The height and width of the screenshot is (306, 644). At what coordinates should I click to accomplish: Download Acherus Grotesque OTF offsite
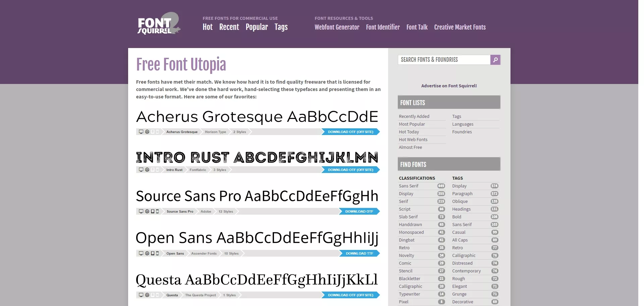pos(351,132)
